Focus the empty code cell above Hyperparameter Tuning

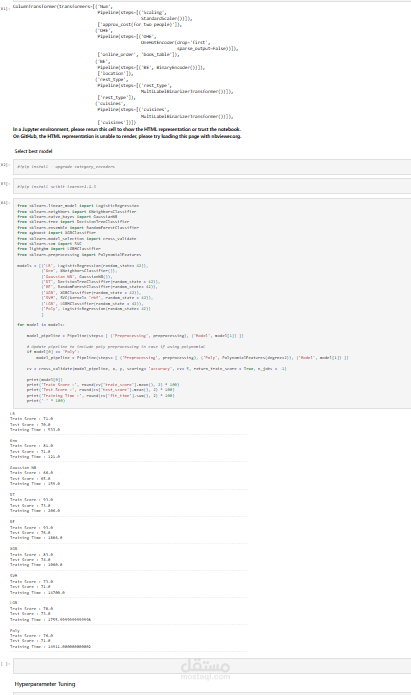click(x=212, y=666)
